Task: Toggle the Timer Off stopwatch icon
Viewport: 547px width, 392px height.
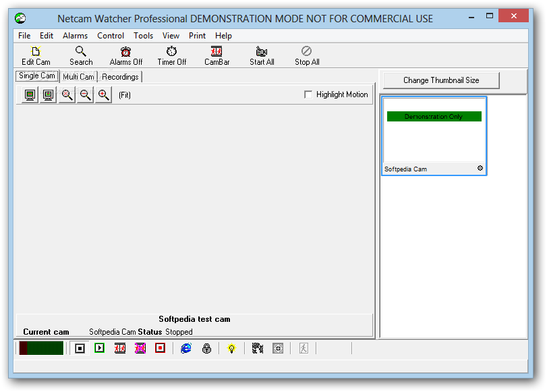Action: click(x=171, y=51)
